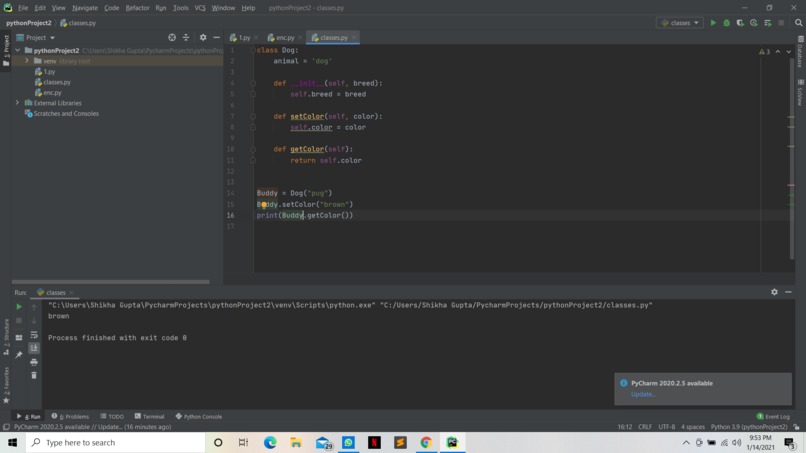806x453 pixels.
Task: Run with coverage icon in toolbar
Action: tap(740, 23)
